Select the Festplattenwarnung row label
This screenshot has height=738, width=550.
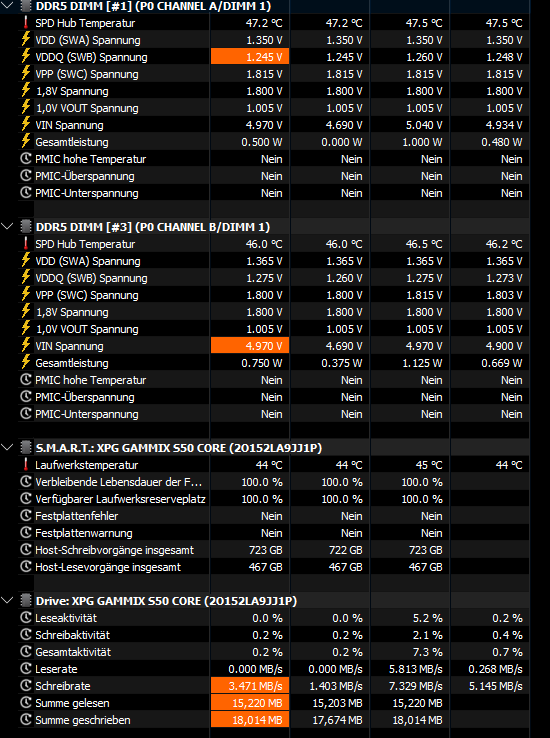84,533
